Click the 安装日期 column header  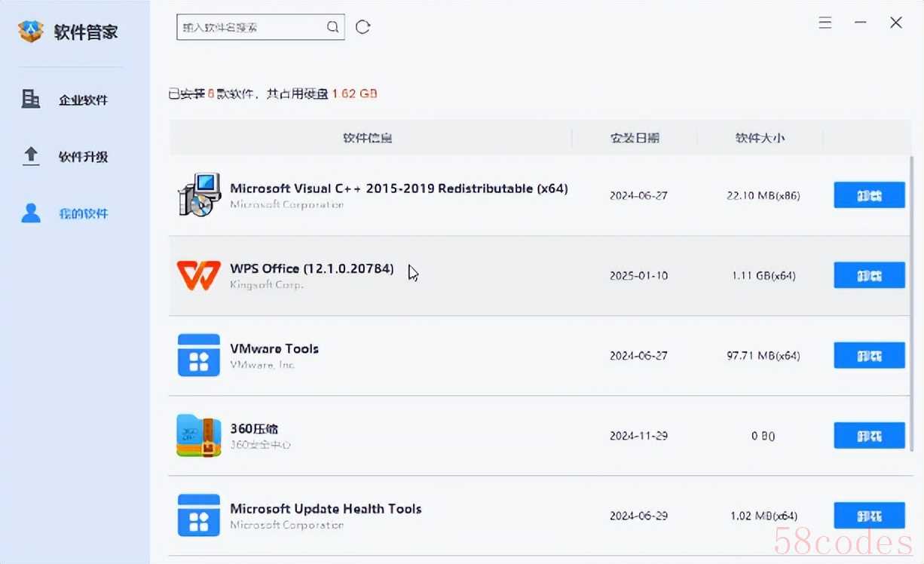pyautogui.click(x=635, y=138)
